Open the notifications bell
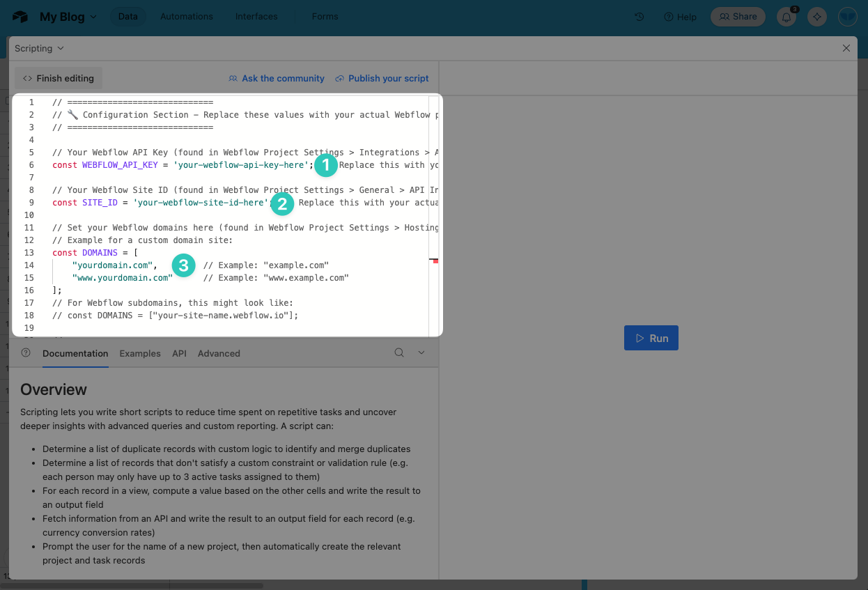Viewport: 868px width, 590px height. pos(786,17)
